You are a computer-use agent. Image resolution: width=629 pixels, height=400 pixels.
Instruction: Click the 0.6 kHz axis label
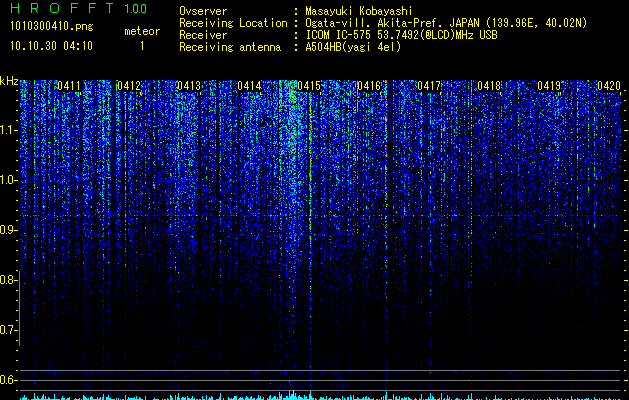[x=8, y=380]
